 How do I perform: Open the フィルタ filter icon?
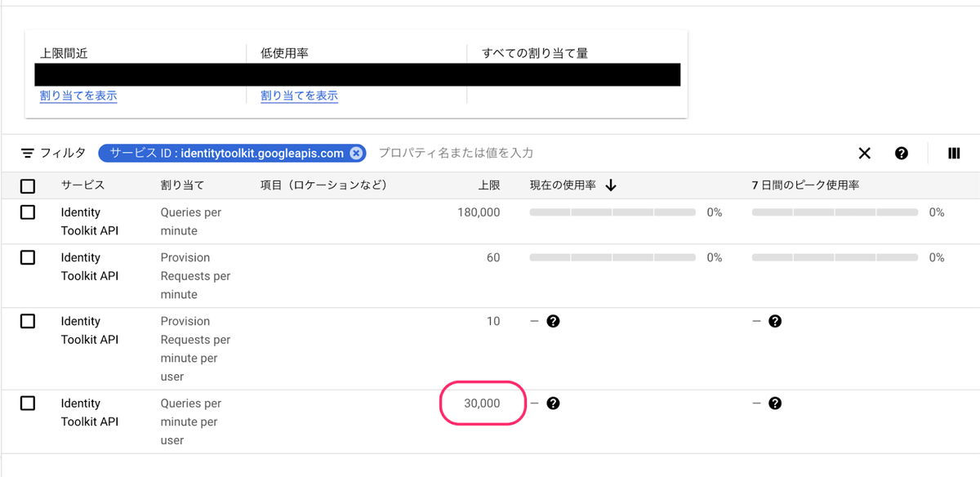click(x=27, y=153)
